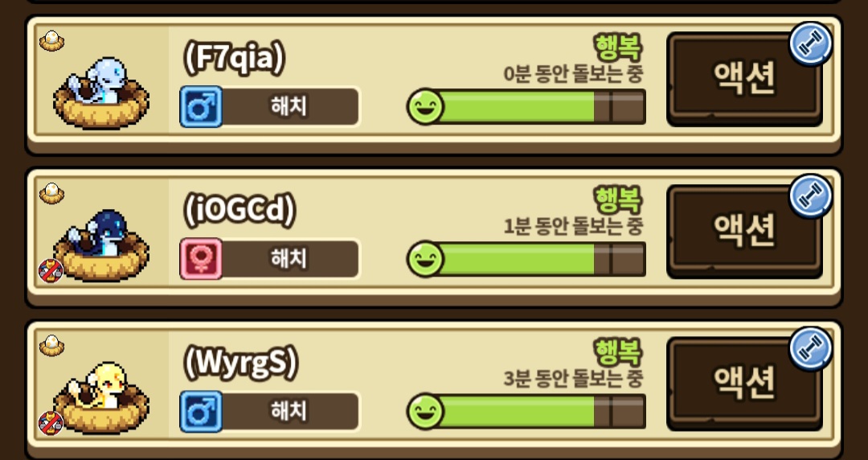The image size is (868, 460).
Task: Open the 액션 button for WyrgS
Action: point(744,383)
